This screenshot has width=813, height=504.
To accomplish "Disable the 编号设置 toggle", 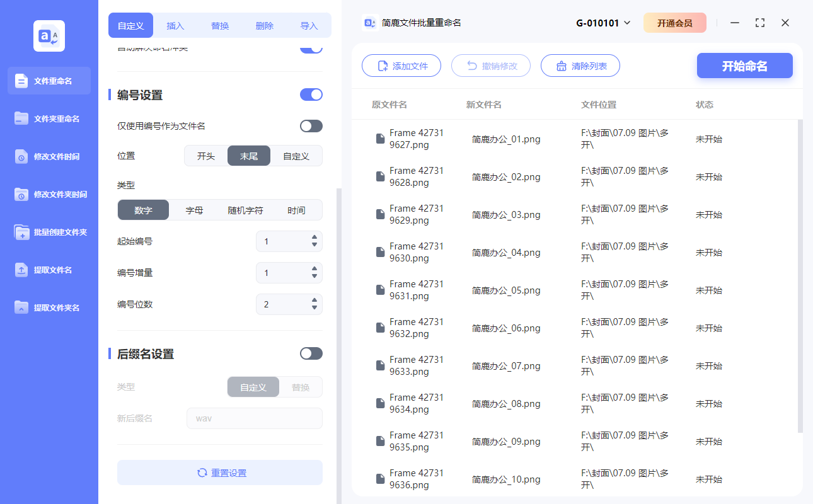I will tap(311, 94).
